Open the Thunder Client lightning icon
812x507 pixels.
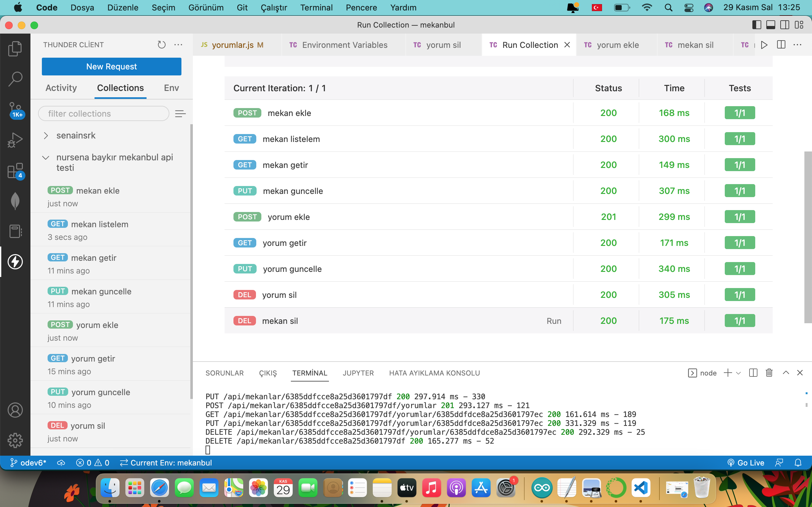15,262
